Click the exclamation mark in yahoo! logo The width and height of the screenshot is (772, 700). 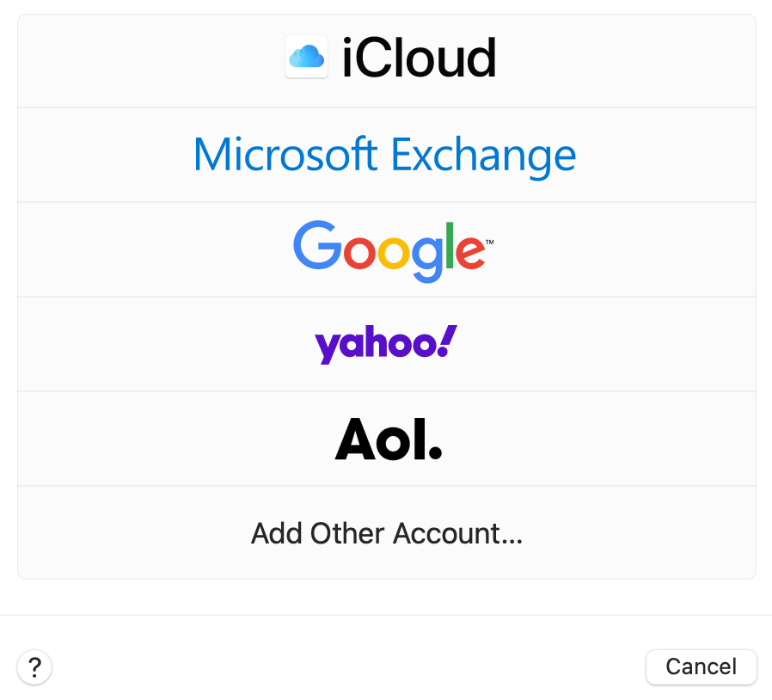tap(448, 341)
